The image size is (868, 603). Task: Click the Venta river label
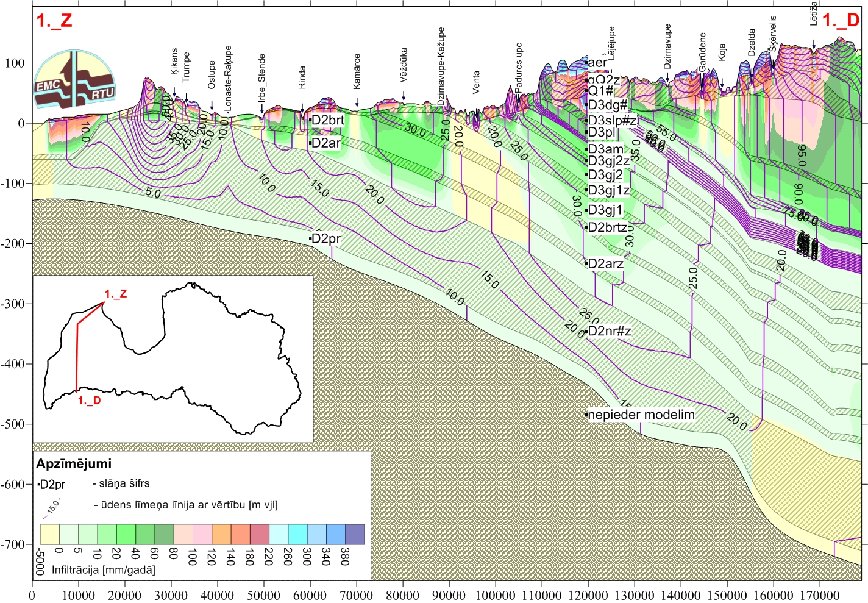[476, 82]
